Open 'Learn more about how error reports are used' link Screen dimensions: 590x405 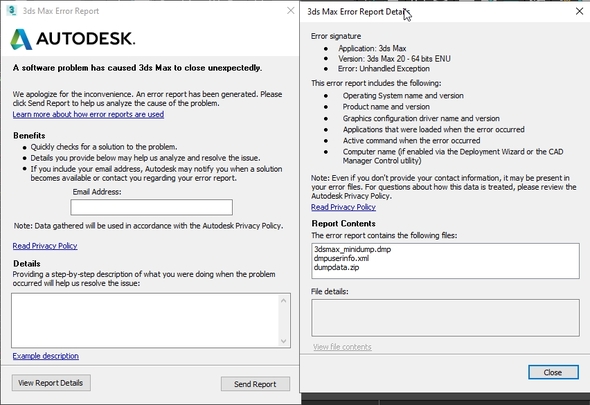[x=88, y=114]
